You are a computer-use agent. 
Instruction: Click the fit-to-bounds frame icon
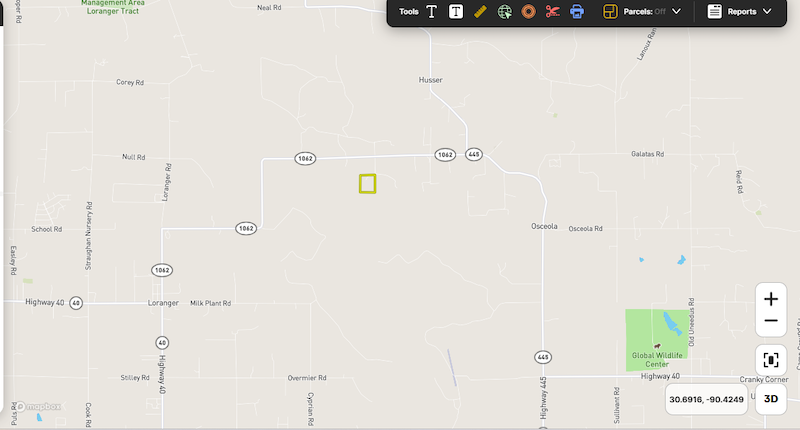[x=771, y=360]
